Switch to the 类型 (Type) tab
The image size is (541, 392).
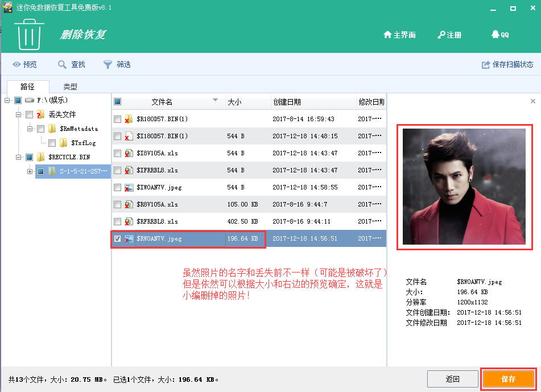[70, 86]
